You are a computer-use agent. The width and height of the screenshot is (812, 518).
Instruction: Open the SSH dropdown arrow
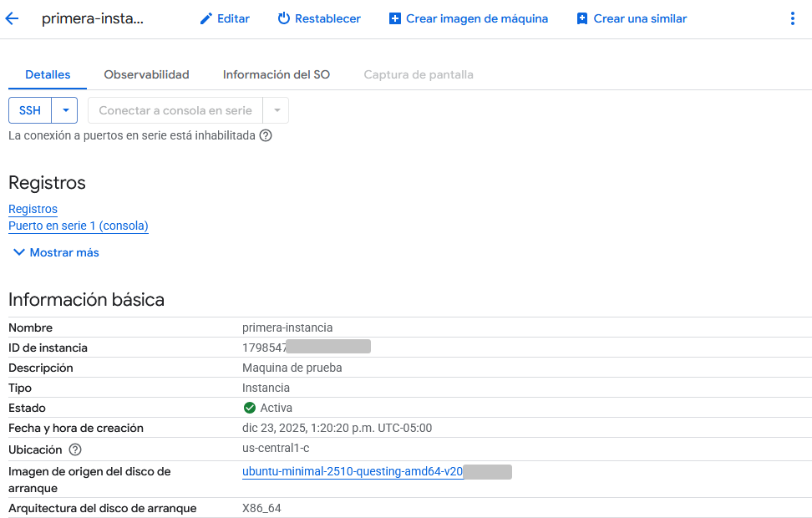64,110
